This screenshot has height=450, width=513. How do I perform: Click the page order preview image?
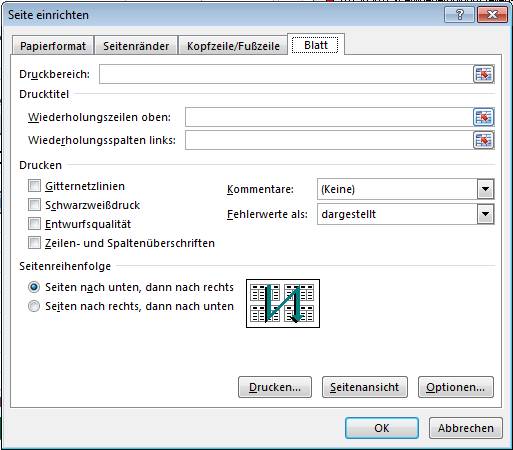283,303
